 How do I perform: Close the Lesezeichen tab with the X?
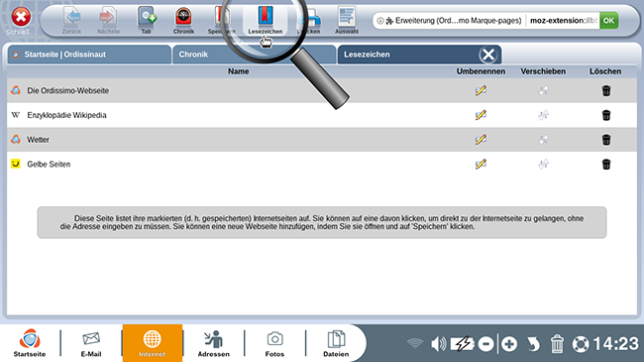(x=488, y=55)
